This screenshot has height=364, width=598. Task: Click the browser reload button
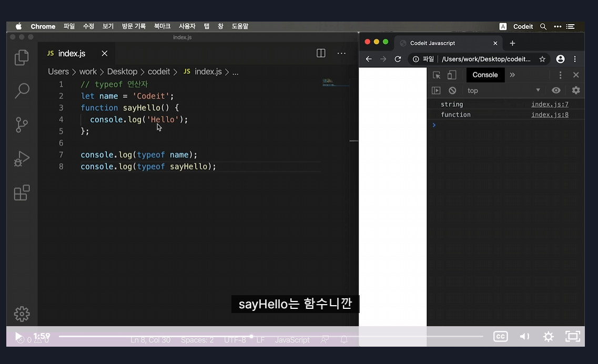coord(398,59)
